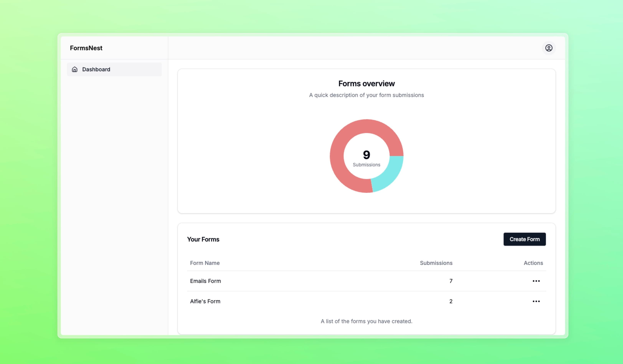Click submissions count 7 for Emails Form

[x=451, y=281]
